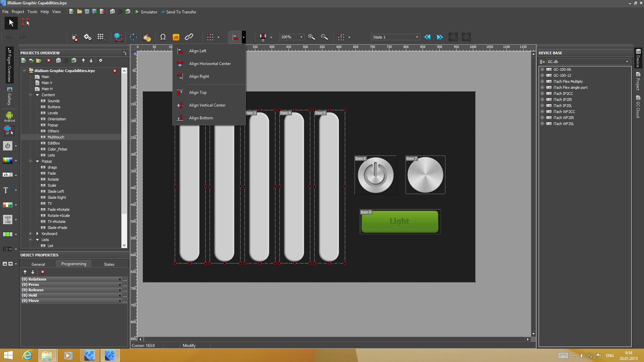The width and height of the screenshot is (644, 362).
Task: Click the zoom out magnifier
Action: tap(324, 37)
